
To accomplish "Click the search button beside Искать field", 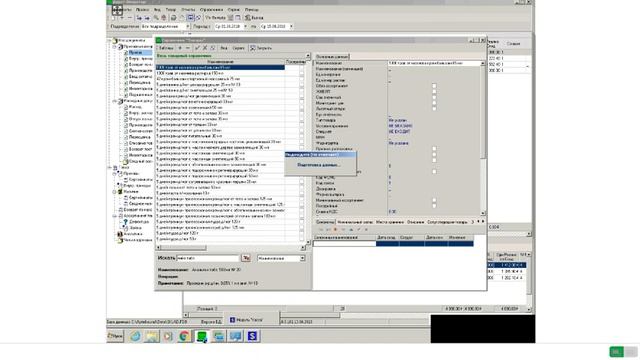I will 246,258.
